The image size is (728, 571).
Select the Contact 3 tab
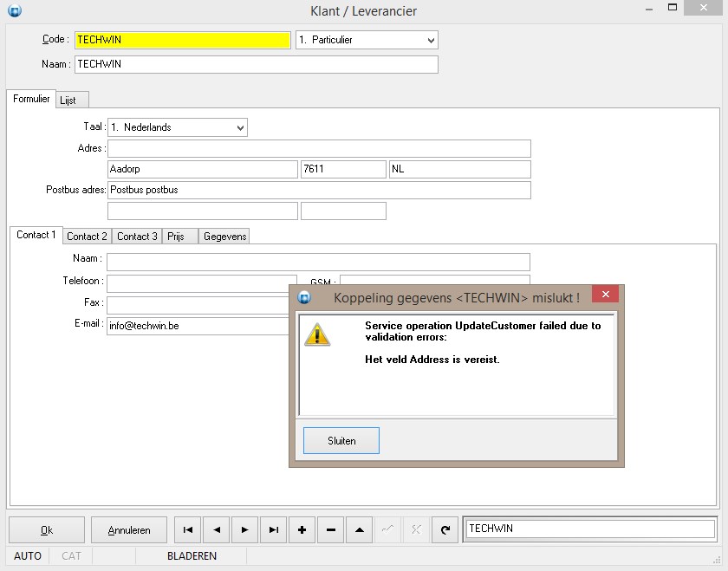(137, 237)
